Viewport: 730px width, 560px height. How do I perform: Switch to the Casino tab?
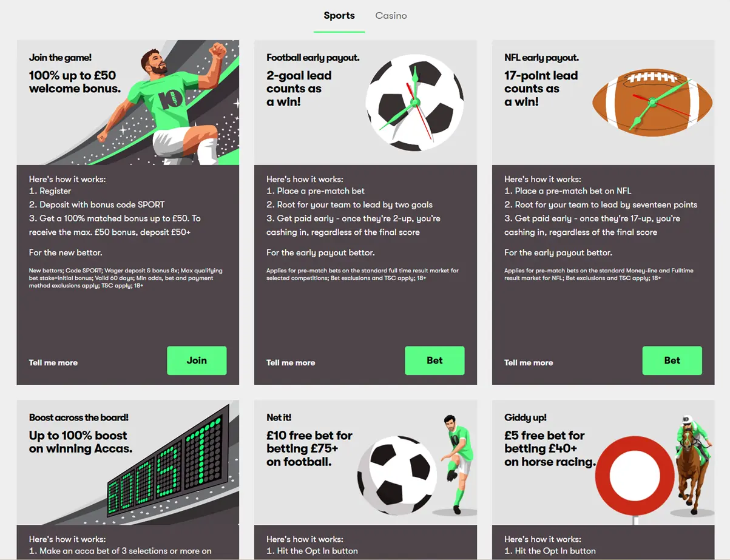coord(391,16)
